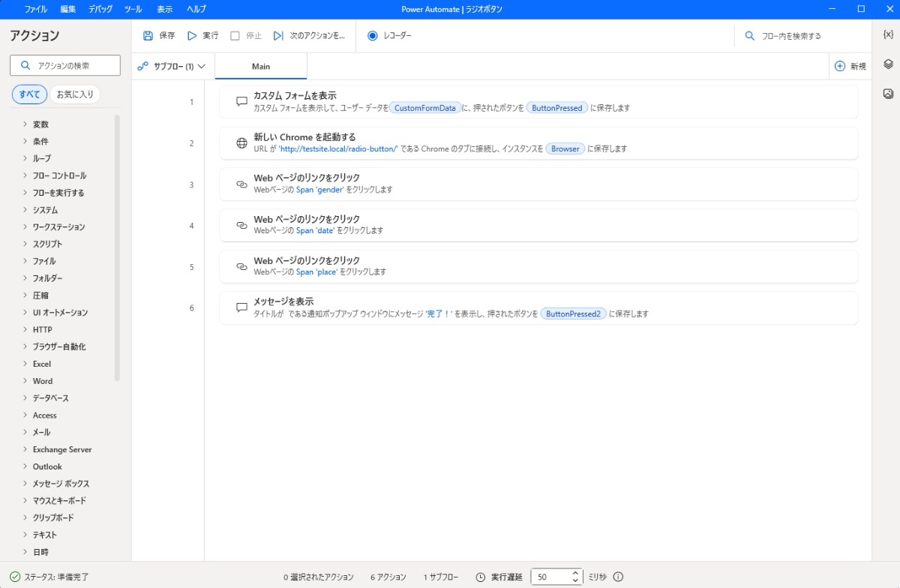
Task: Click the Run play icon
Action: (x=192, y=35)
